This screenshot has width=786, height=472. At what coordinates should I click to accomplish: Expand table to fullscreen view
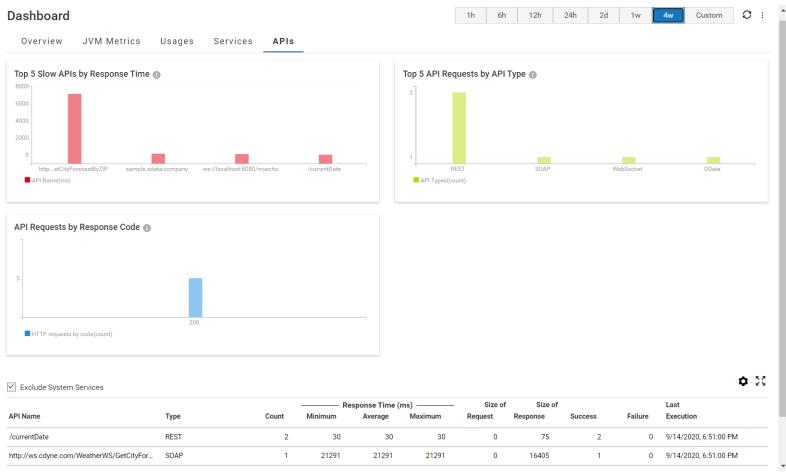(761, 381)
